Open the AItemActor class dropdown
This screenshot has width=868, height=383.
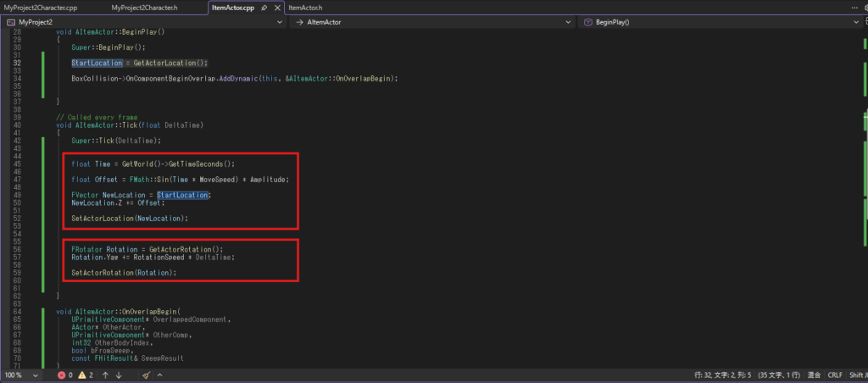(x=432, y=22)
